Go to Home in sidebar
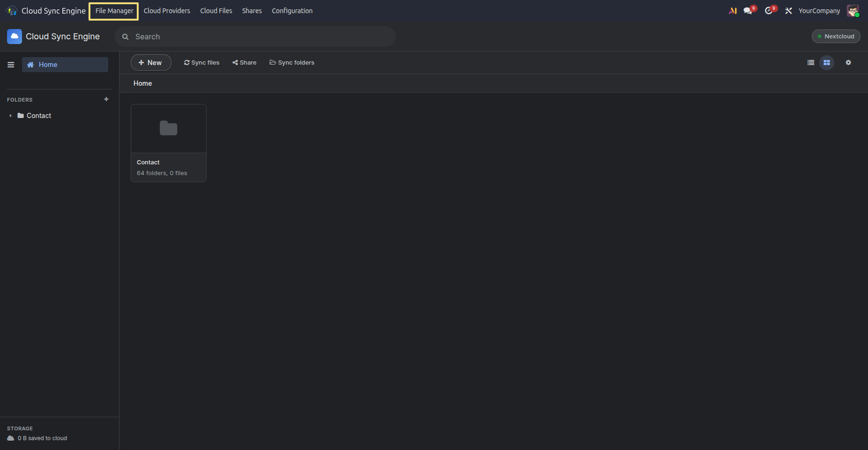The width and height of the screenshot is (868, 450). (x=65, y=65)
